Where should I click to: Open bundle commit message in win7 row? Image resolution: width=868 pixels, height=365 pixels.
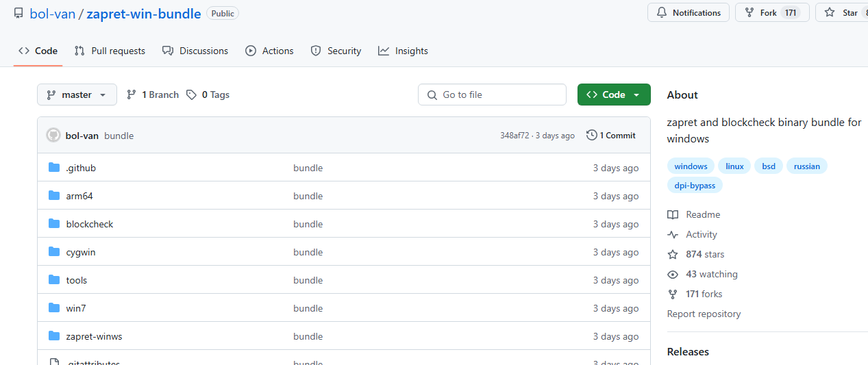308,308
